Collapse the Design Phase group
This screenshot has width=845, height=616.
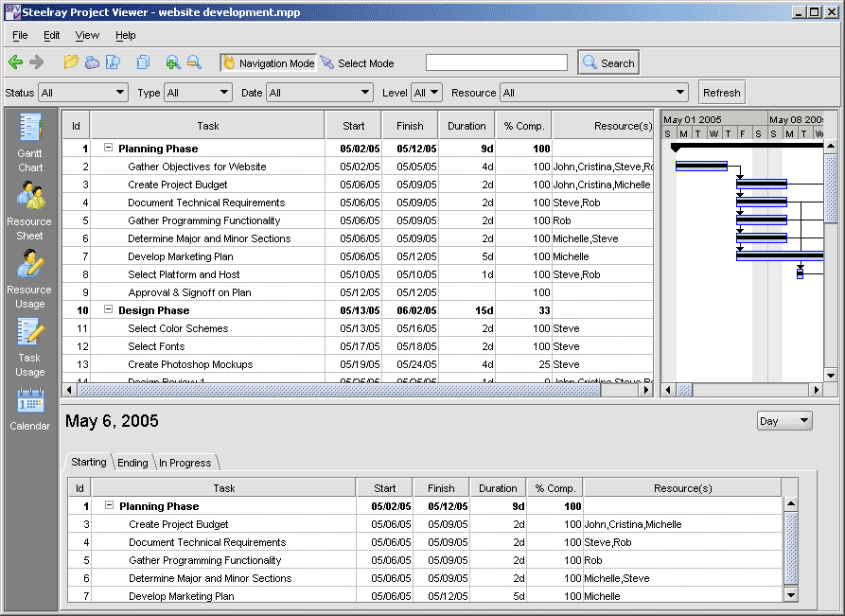108,310
